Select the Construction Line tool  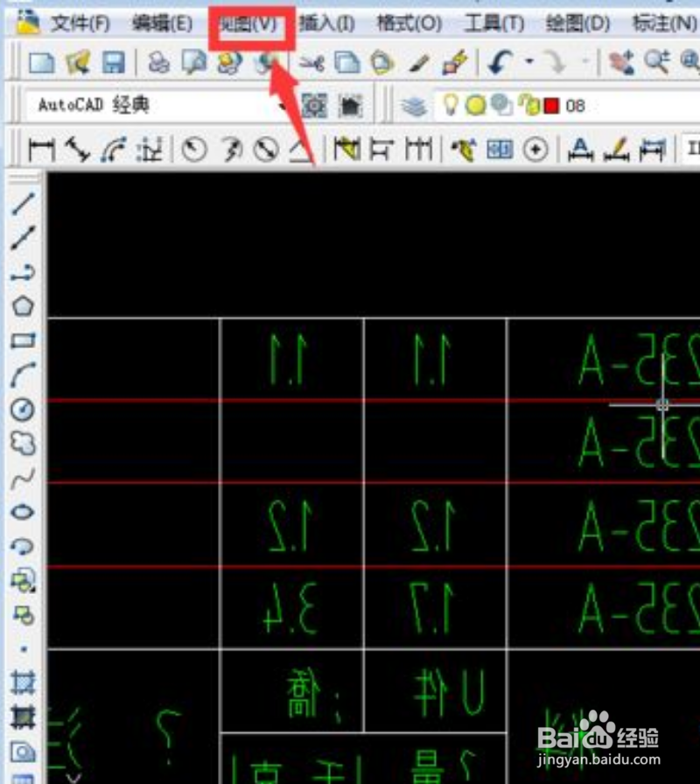pyautogui.click(x=23, y=238)
